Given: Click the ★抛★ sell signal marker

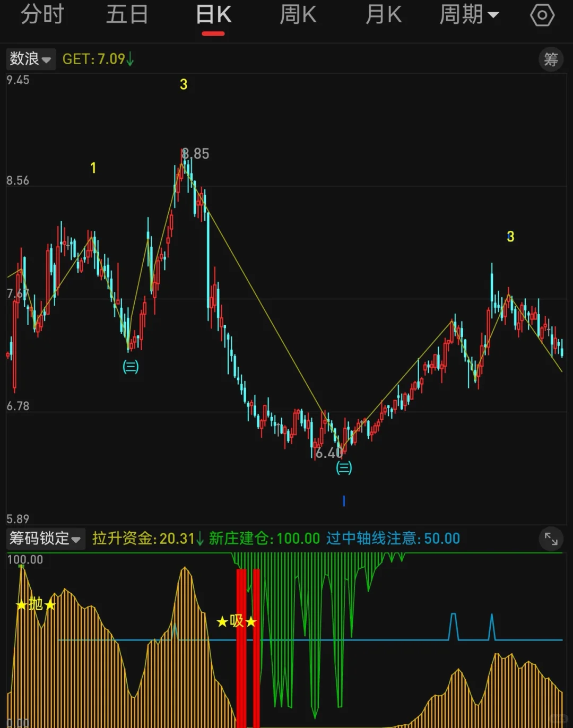Looking at the screenshot, I should coord(35,604).
